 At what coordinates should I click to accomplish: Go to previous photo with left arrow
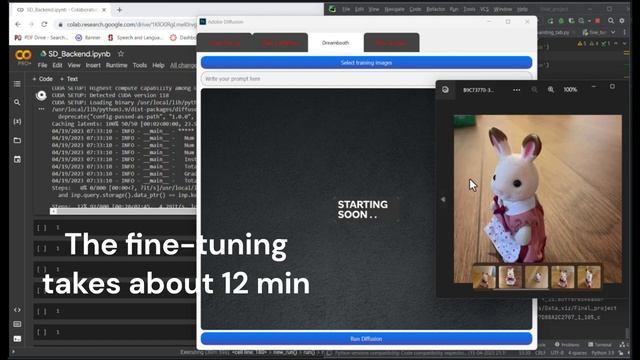pos(443,199)
